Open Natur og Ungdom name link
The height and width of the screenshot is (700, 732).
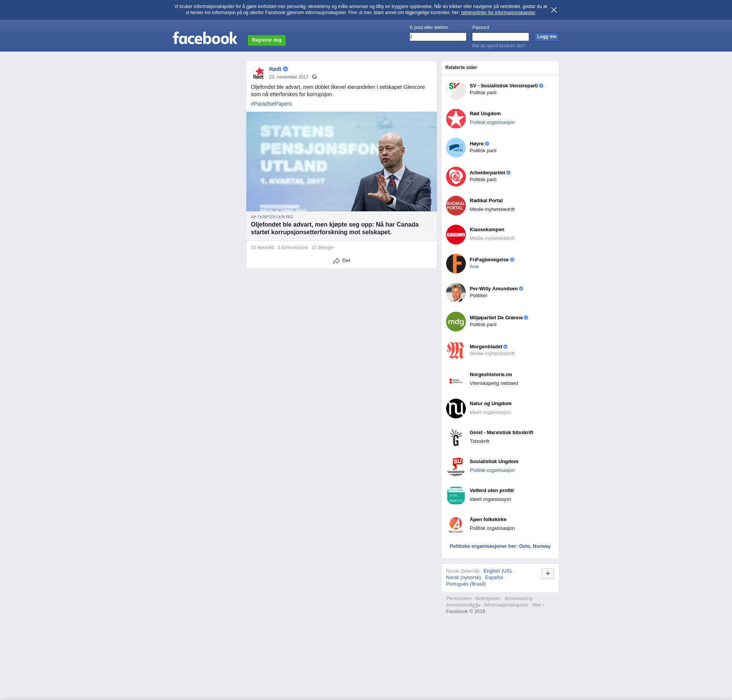tap(491, 404)
